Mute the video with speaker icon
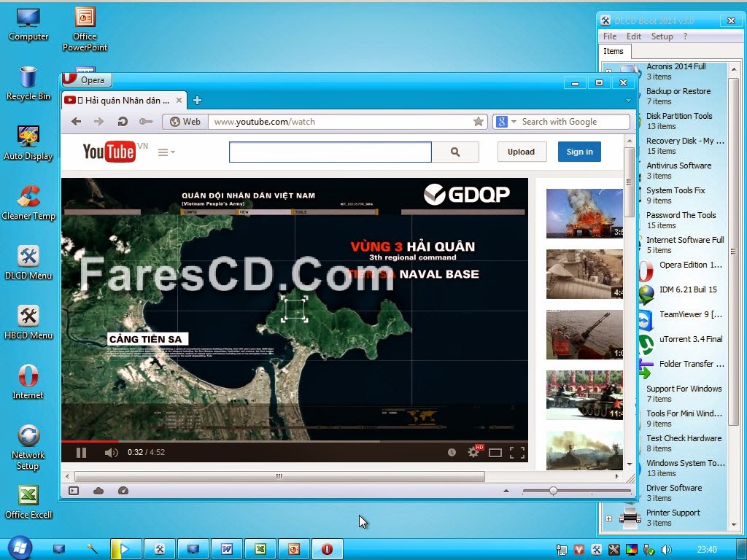747x560 pixels. 111,452
